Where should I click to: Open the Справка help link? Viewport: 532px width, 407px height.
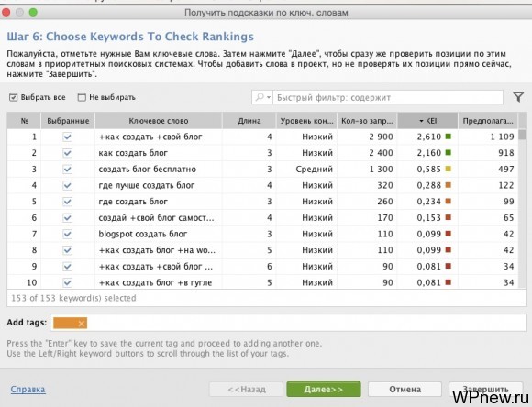pos(28,389)
